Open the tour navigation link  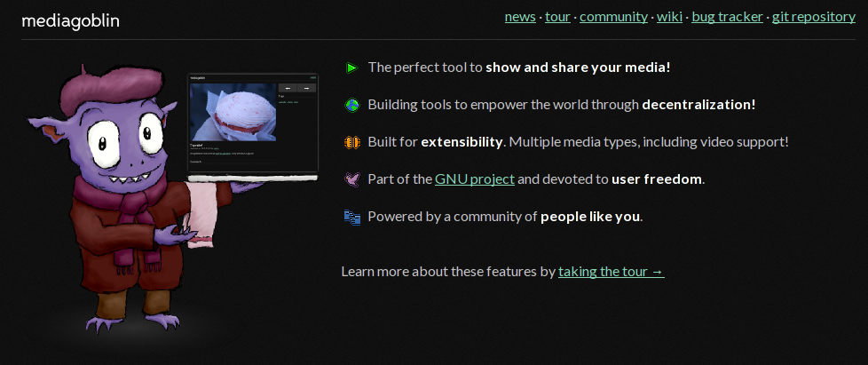point(557,17)
